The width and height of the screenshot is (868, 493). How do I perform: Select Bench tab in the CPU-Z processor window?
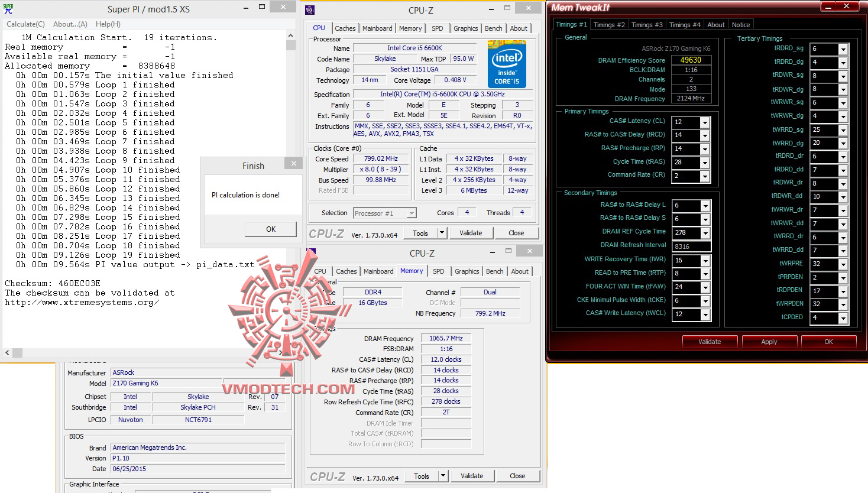tap(494, 28)
